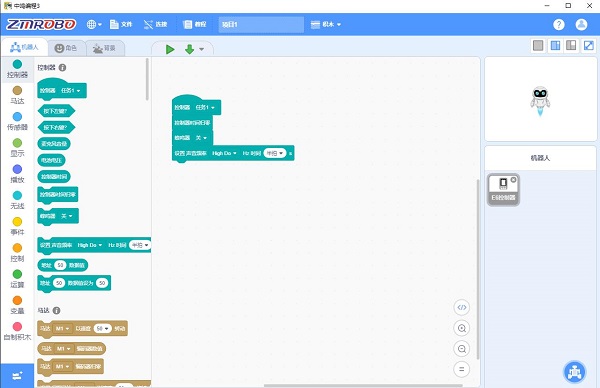The height and width of the screenshot is (388, 600).
Task: Click the project name input field
Action: coord(261,24)
